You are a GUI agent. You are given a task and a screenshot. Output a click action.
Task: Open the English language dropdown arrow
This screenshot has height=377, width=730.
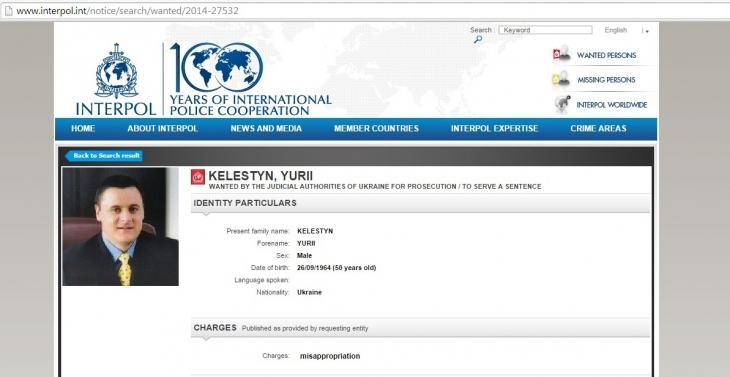(x=646, y=31)
